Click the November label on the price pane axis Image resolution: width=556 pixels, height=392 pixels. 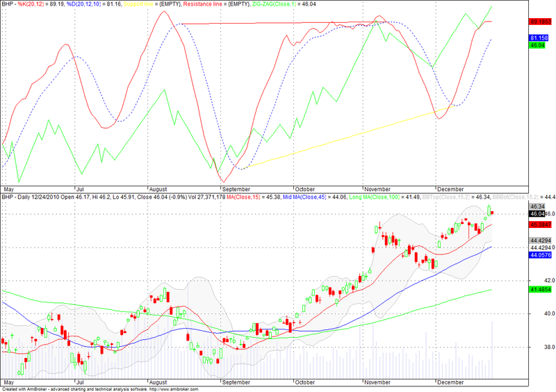click(x=377, y=382)
